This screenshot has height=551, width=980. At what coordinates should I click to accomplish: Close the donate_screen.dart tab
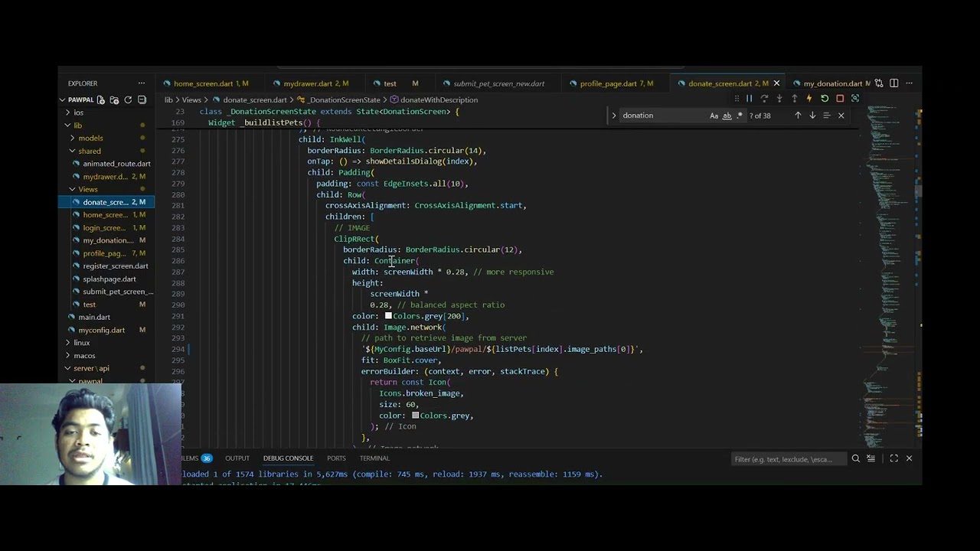pos(776,83)
